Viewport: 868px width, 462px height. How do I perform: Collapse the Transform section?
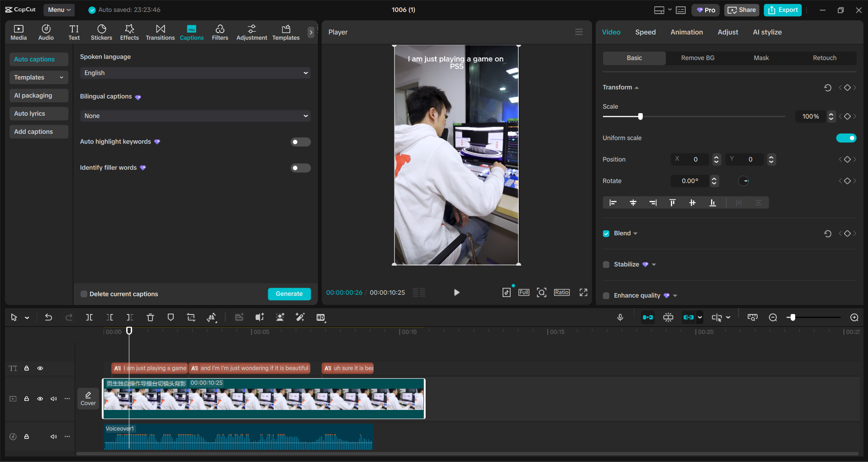click(x=637, y=87)
